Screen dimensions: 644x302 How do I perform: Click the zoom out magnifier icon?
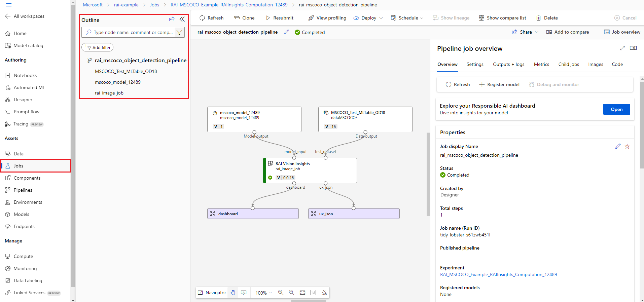click(291, 293)
